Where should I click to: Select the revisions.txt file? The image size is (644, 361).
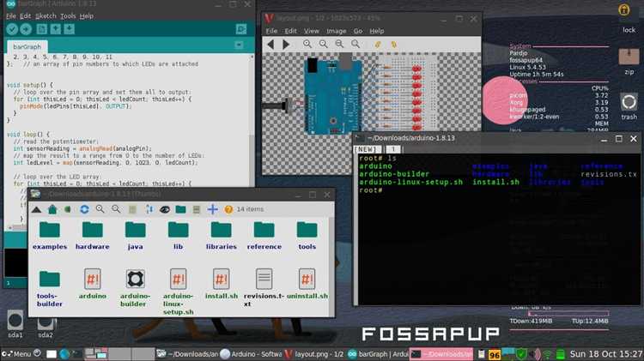pyautogui.click(x=264, y=287)
